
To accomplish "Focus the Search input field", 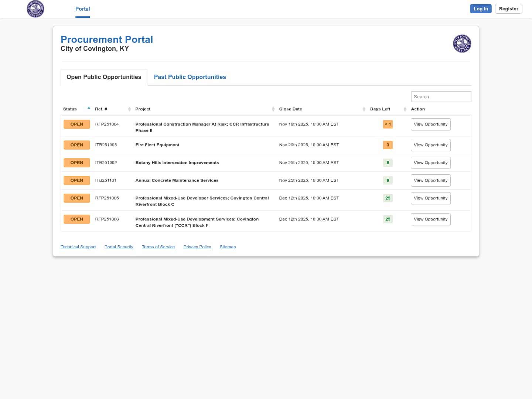I will pyautogui.click(x=441, y=96).
